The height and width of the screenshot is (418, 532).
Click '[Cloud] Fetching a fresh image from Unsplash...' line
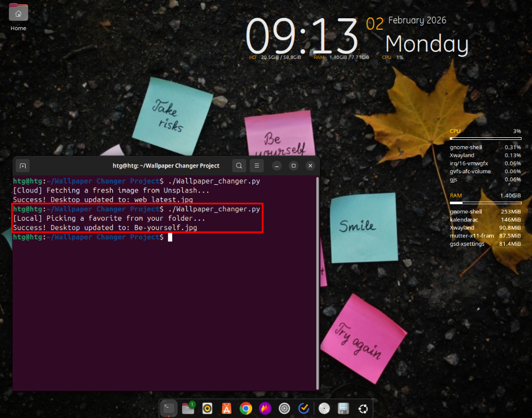point(111,190)
